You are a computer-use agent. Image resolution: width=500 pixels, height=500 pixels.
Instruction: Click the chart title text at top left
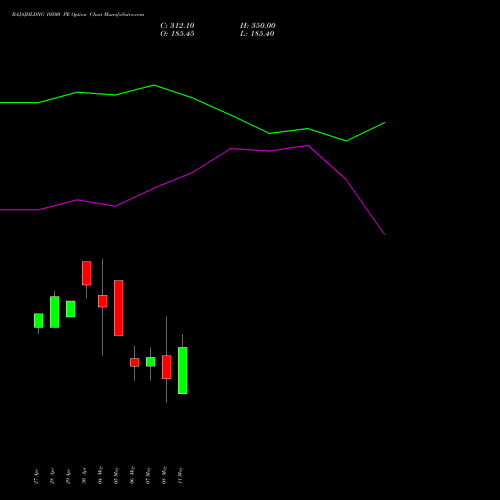(78, 15)
